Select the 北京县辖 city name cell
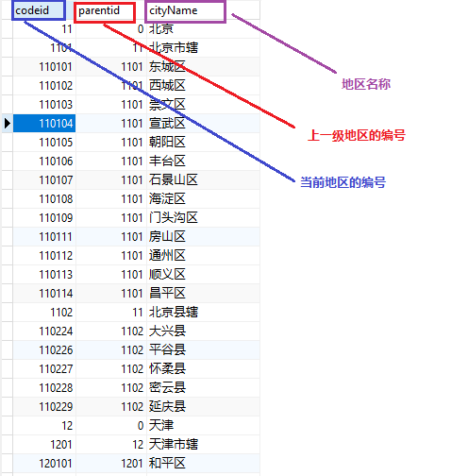This screenshot has width=468, height=476. pyautogui.click(x=203, y=312)
